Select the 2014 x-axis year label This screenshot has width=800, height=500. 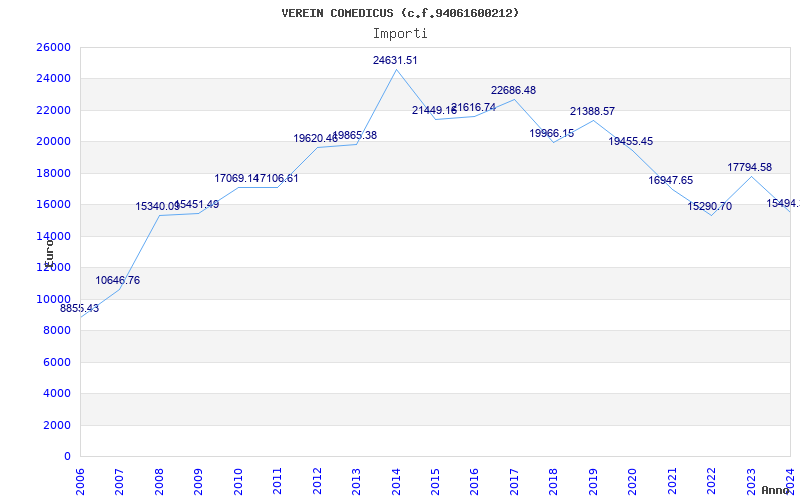tap(396, 482)
